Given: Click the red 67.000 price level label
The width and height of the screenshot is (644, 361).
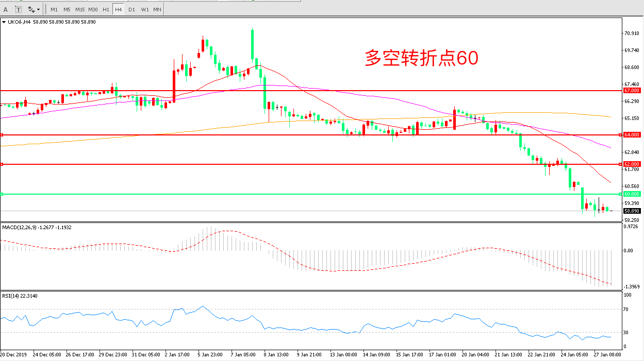Looking at the screenshot, I should tap(632, 90).
